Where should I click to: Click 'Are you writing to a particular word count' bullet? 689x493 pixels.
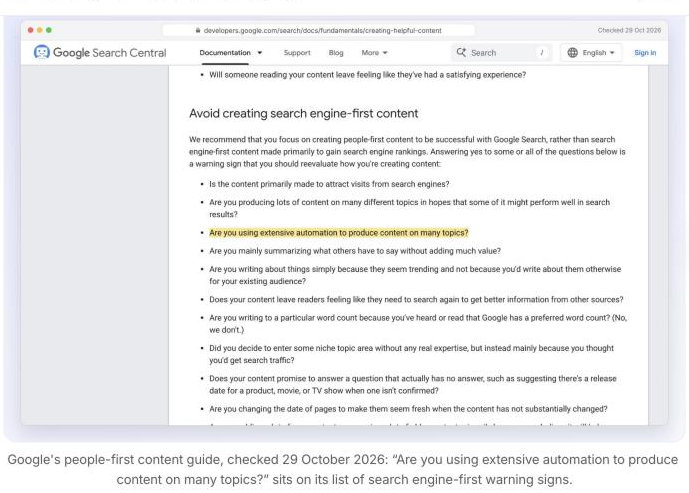coord(418,324)
